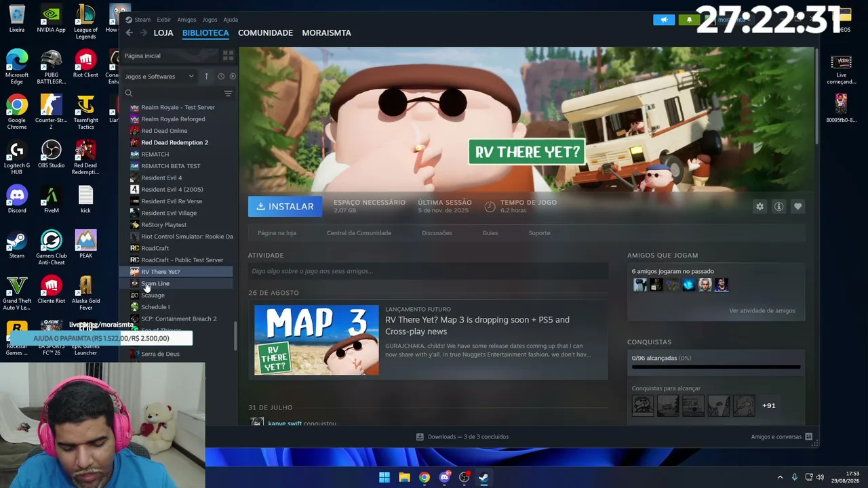868x488 pixels.
Task: Open the Windows Start button
Action: point(384,477)
